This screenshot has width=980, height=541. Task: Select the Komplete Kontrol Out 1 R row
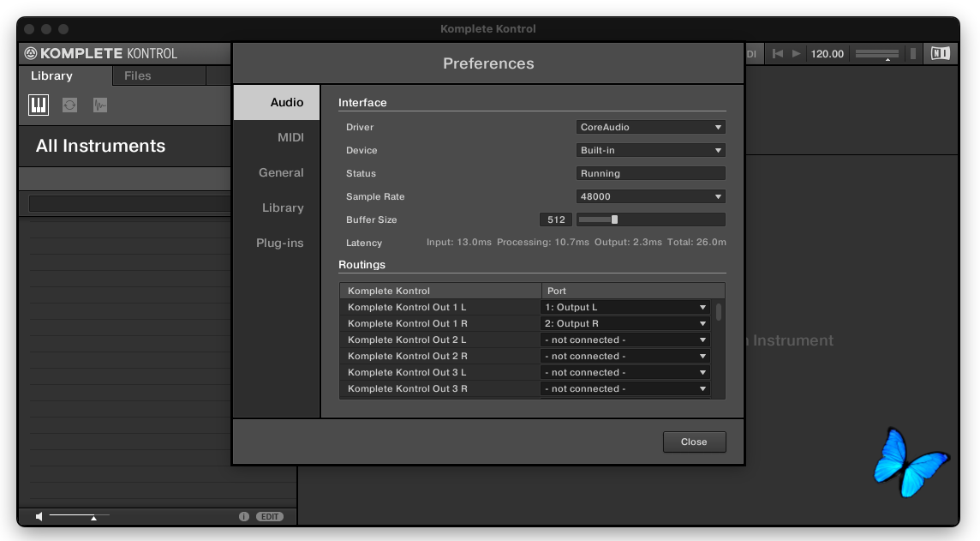pyautogui.click(x=440, y=323)
